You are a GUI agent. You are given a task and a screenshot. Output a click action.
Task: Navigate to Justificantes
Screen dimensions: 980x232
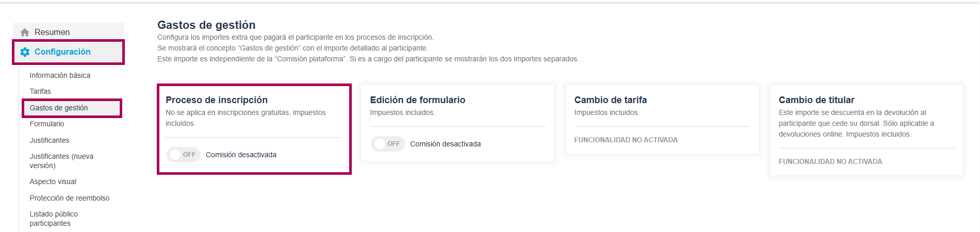click(x=50, y=140)
